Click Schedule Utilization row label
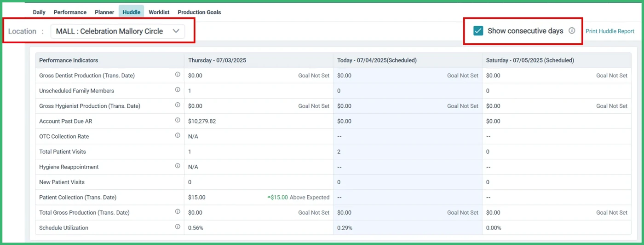This screenshot has width=644, height=245. tap(63, 227)
